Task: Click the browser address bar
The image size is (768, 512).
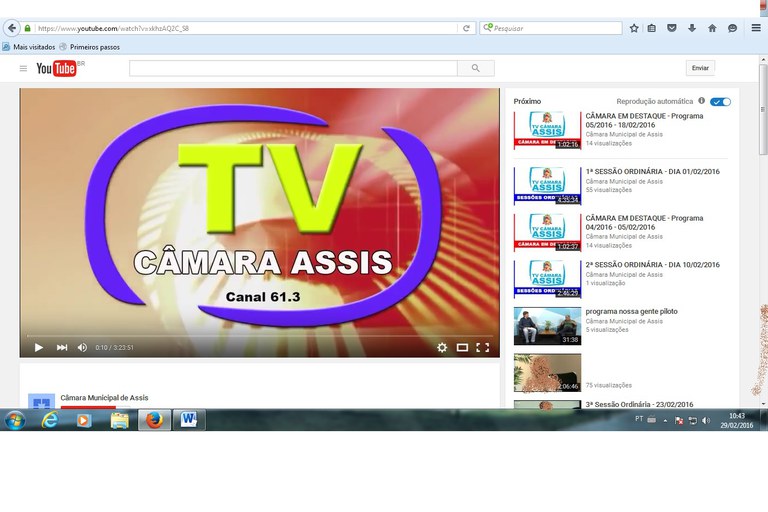Action: [x=246, y=28]
